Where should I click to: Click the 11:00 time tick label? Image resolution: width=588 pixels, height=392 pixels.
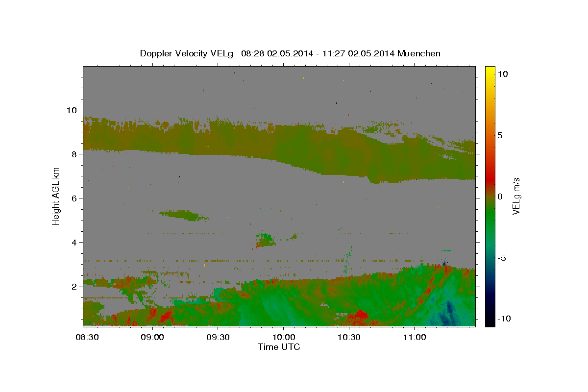[414, 338]
